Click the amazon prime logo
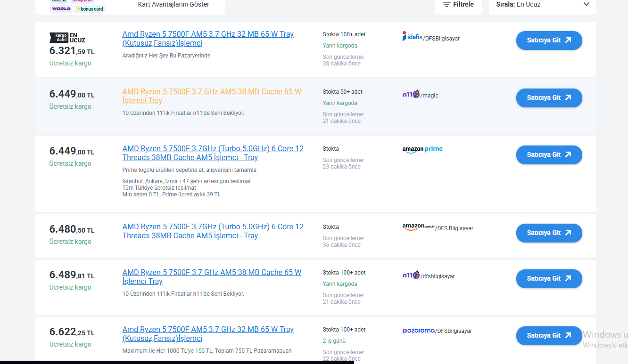628x364 pixels. [422, 149]
